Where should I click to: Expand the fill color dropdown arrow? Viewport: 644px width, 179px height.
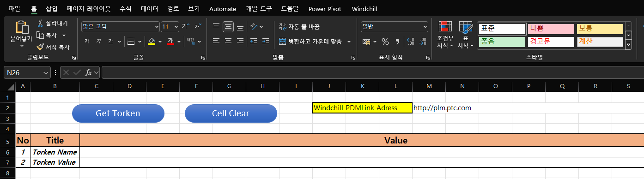[160, 42]
